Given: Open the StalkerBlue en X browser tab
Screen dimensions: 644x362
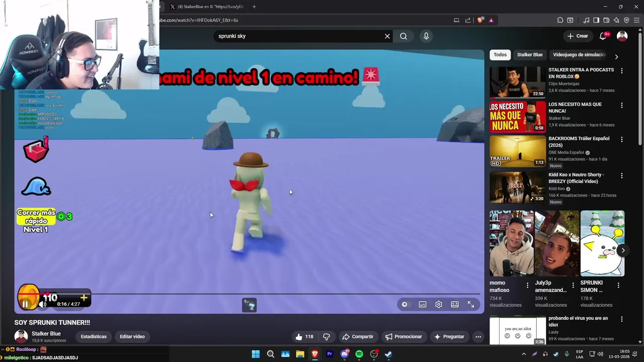Looking at the screenshot, I should pos(207,7).
